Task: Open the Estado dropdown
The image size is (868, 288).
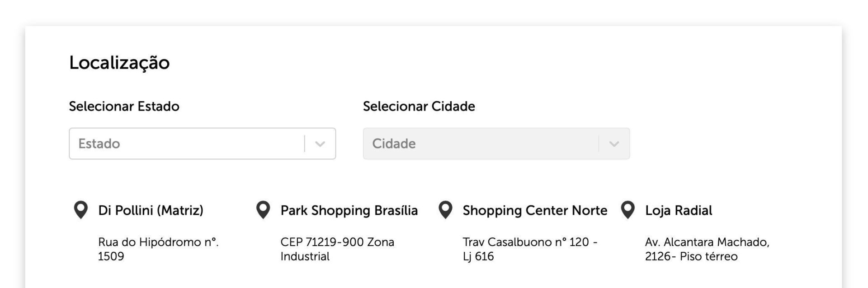Action: (x=202, y=144)
